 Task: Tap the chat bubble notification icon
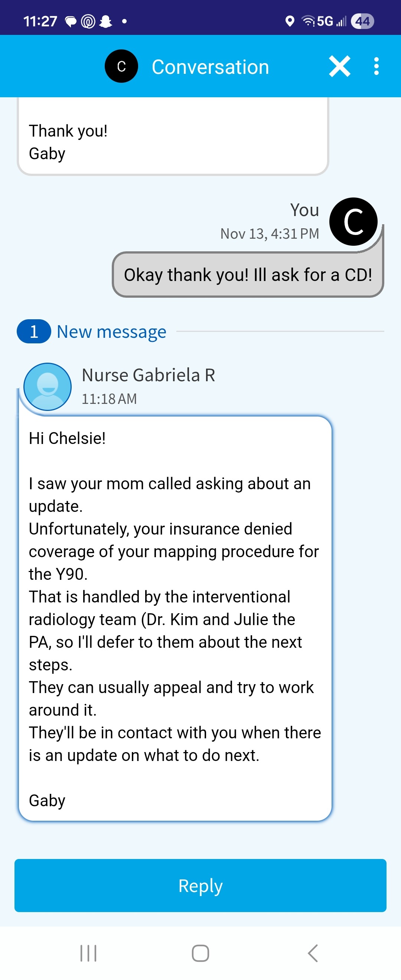[x=71, y=21]
